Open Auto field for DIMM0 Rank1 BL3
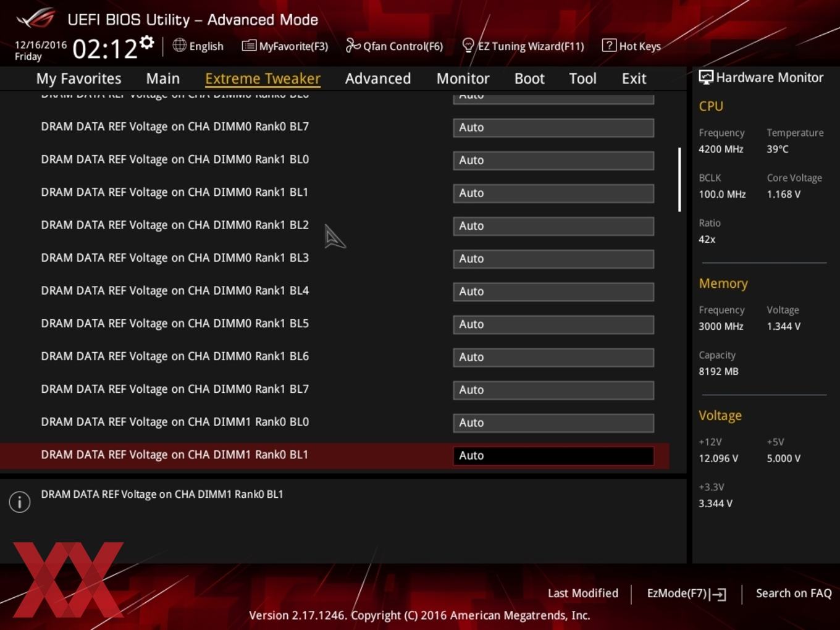The width and height of the screenshot is (840, 630). pos(553,258)
